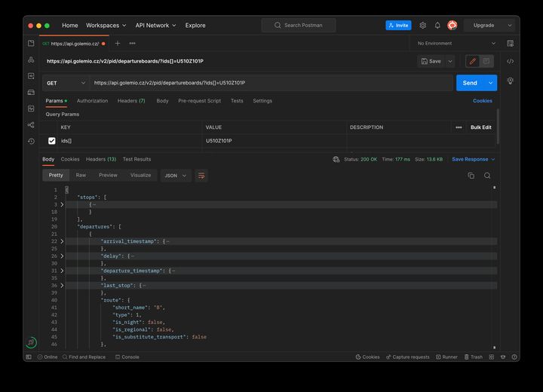This screenshot has height=392, width=543.
Task: Click Postbot icon at bottom left
Action: pos(31,342)
